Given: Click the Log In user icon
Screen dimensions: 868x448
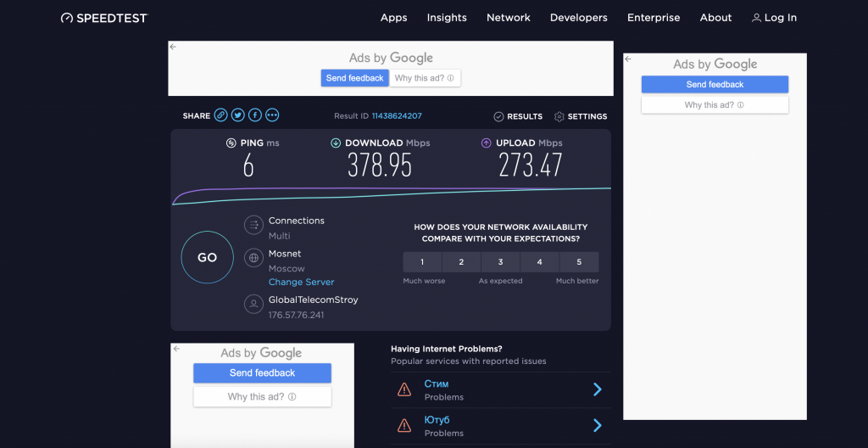Looking at the screenshot, I should pyautogui.click(x=756, y=18).
